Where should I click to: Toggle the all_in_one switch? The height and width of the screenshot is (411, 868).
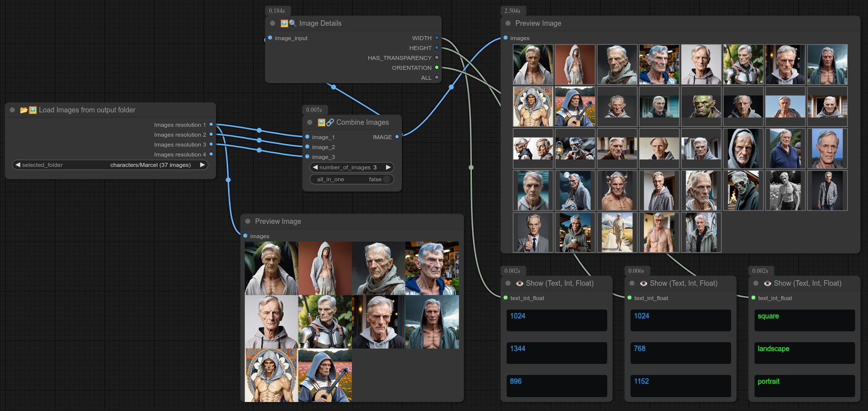click(x=386, y=179)
